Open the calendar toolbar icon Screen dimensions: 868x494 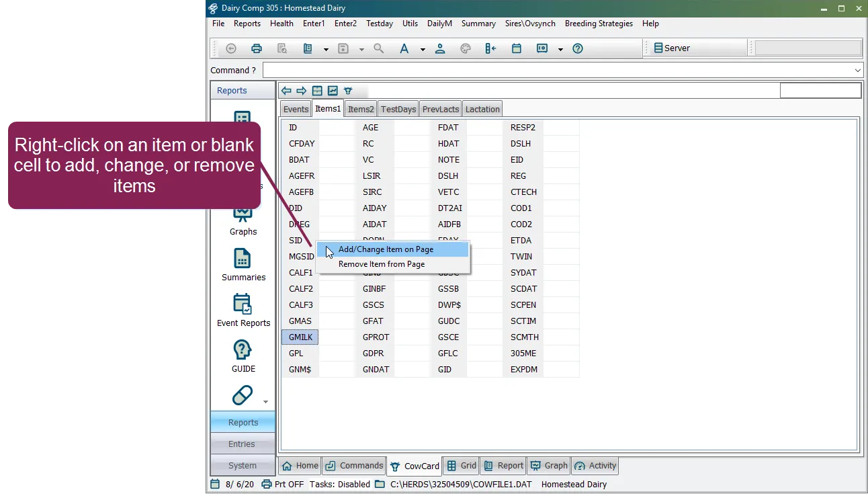(x=517, y=48)
